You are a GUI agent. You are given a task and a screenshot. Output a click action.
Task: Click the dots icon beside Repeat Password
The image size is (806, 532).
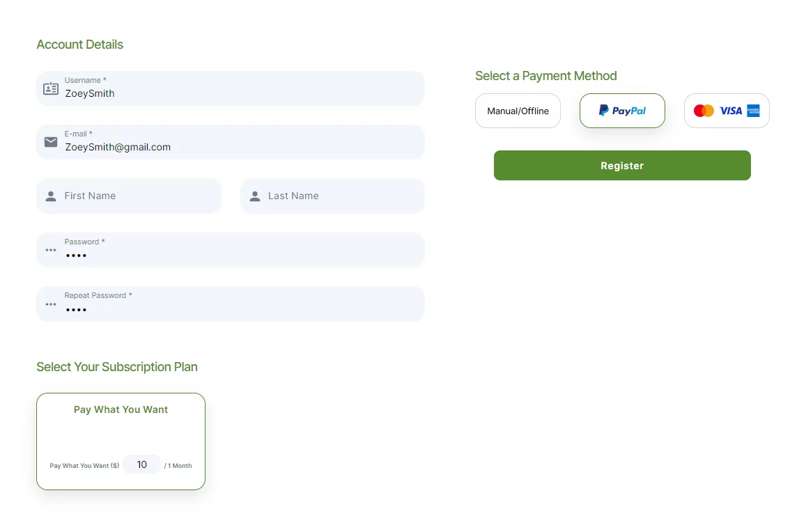coord(51,304)
